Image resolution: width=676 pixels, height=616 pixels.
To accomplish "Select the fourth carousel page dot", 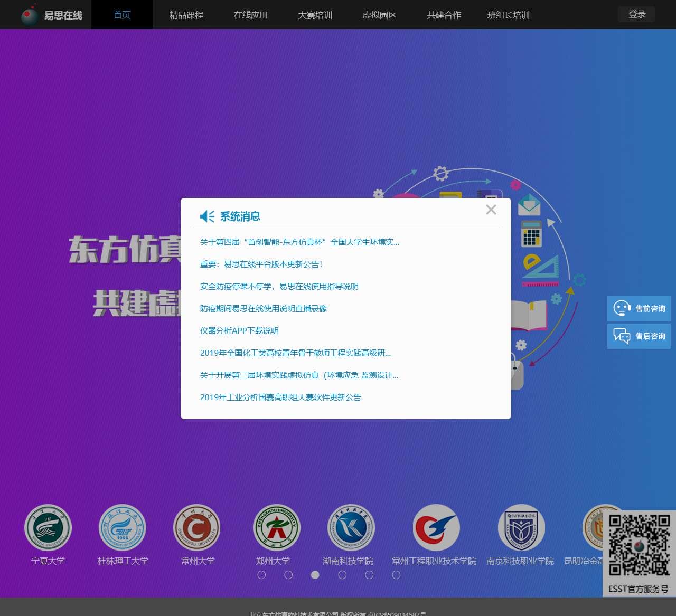I will point(342,575).
